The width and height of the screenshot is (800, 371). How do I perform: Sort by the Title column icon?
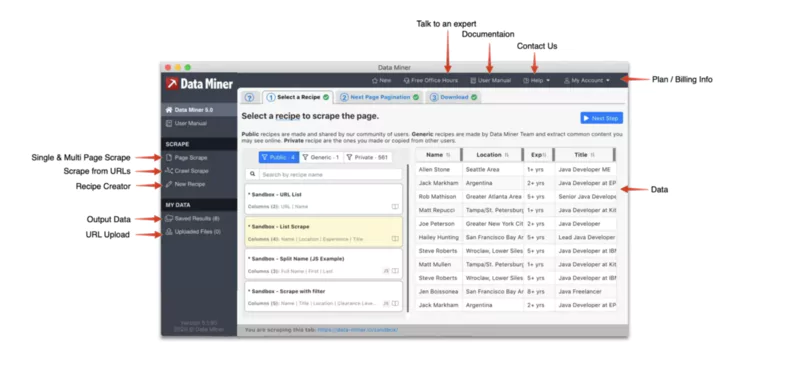click(x=592, y=155)
